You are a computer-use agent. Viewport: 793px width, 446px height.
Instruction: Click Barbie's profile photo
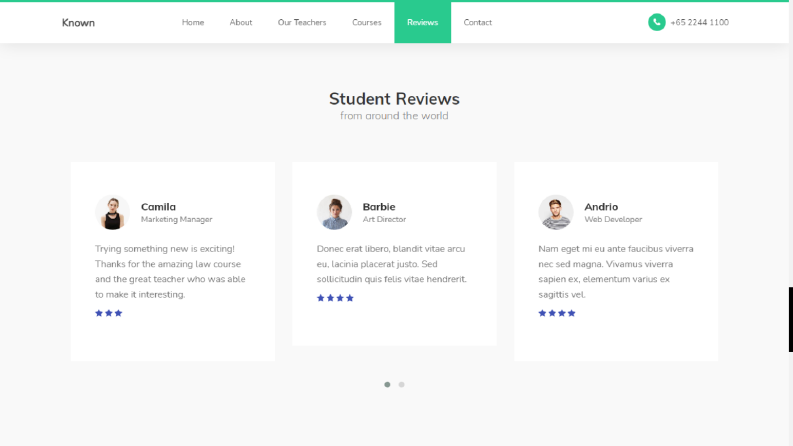click(x=334, y=212)
